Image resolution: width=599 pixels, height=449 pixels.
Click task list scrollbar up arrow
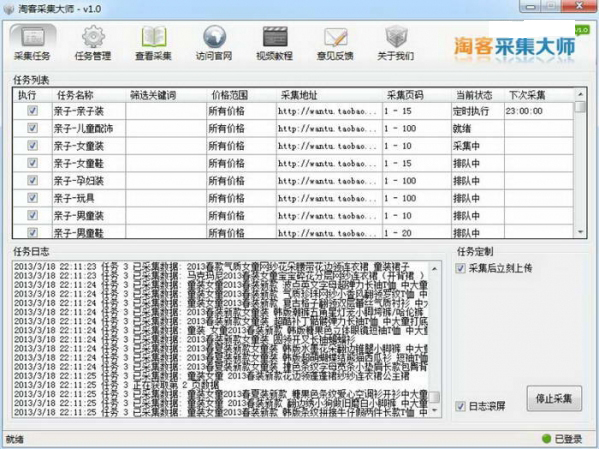[580, 94]
